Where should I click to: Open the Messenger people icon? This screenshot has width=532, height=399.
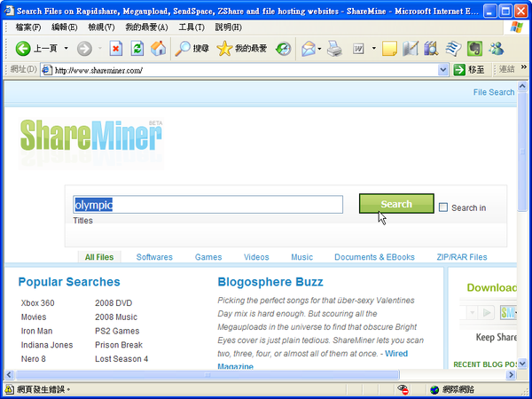point(496,49)
